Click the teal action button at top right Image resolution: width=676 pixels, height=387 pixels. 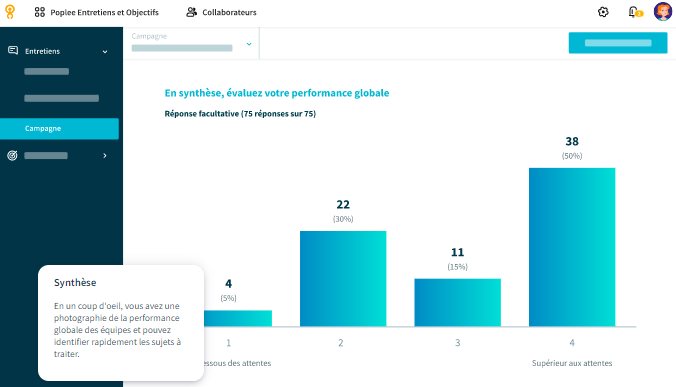click(618, 43)
